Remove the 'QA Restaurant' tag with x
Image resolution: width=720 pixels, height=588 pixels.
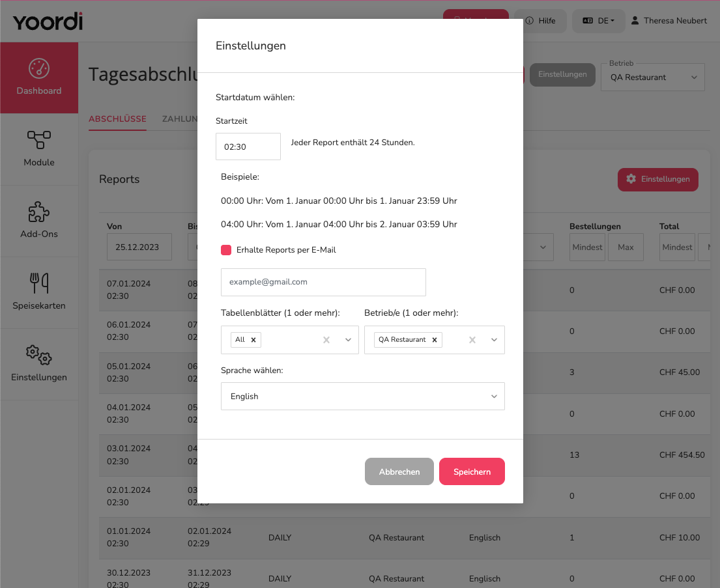click(435, 340)
